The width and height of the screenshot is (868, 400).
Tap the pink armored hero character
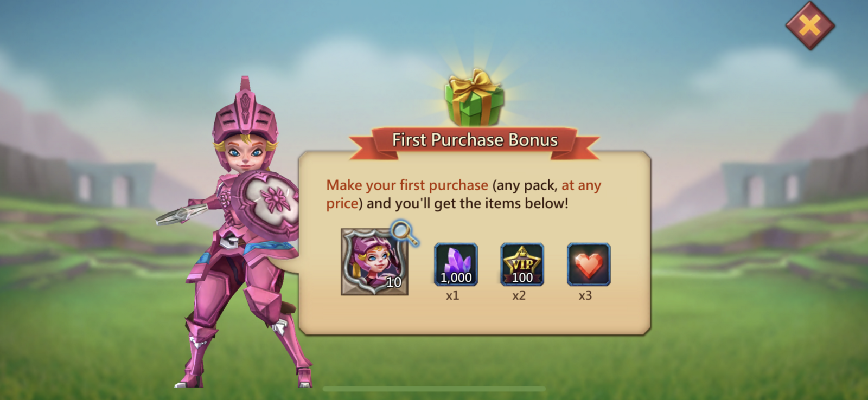pyautogui.click(x=239, y=233)
